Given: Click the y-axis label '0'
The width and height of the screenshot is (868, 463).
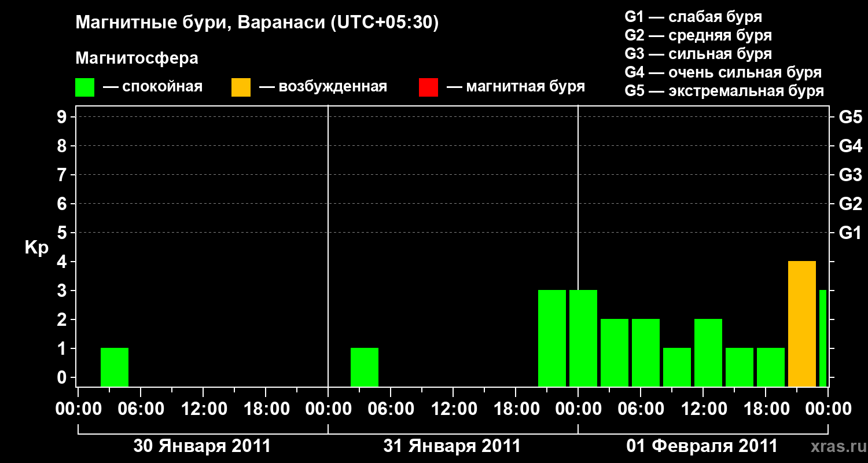Looking at the screenshot, I should tap(63, 378).
